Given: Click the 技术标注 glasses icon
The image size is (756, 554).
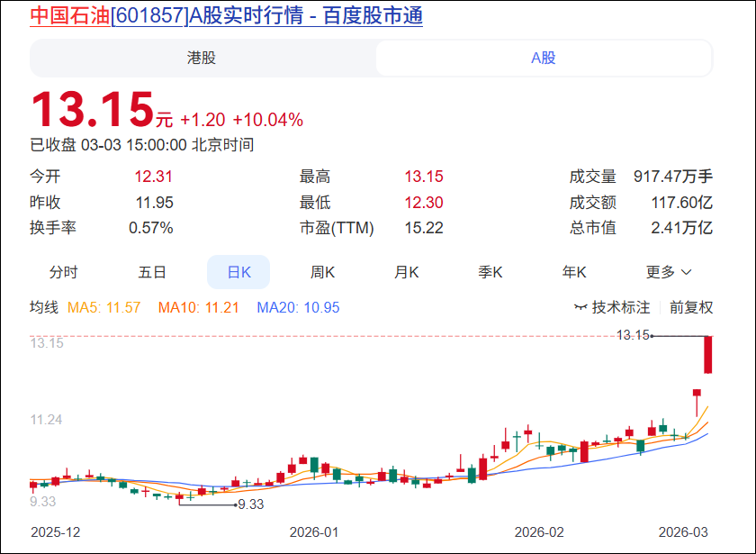Looking at the screenshot, I should point(580,307).
